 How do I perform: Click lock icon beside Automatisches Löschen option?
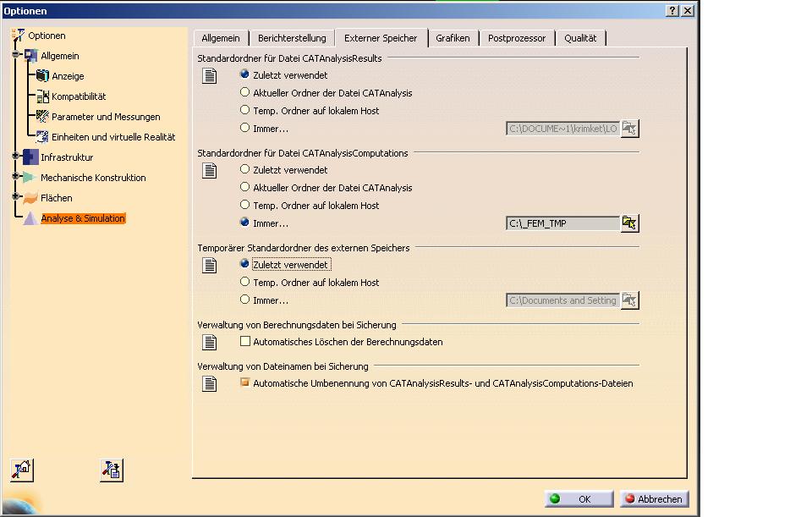(209, 342)
